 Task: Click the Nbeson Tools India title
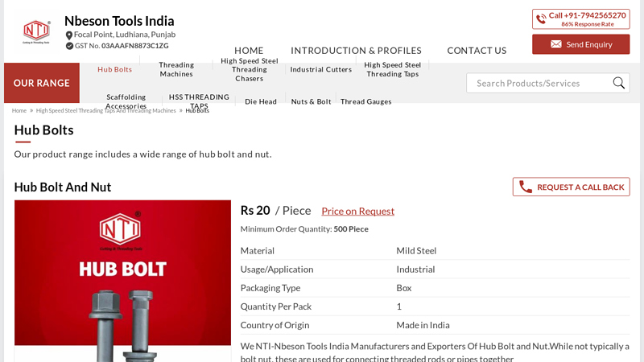(119, 21)
